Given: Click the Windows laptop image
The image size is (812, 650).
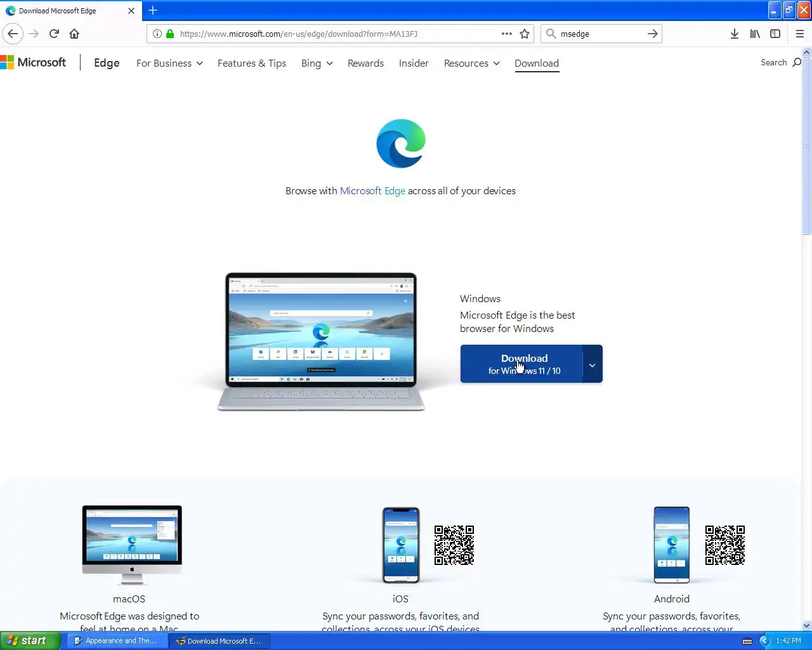Looking at the screenshot, I should click(x=321, y=342).
